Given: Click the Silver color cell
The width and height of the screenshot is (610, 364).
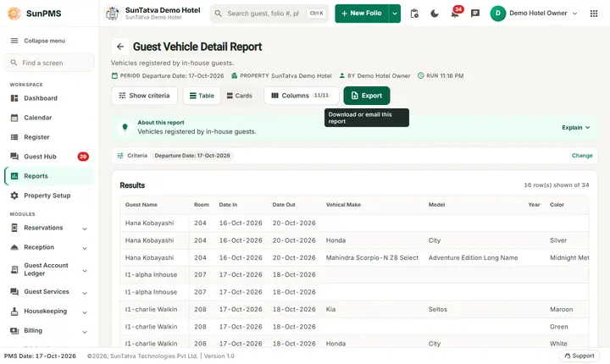Looking at the screenshot, I should point(558,240).
